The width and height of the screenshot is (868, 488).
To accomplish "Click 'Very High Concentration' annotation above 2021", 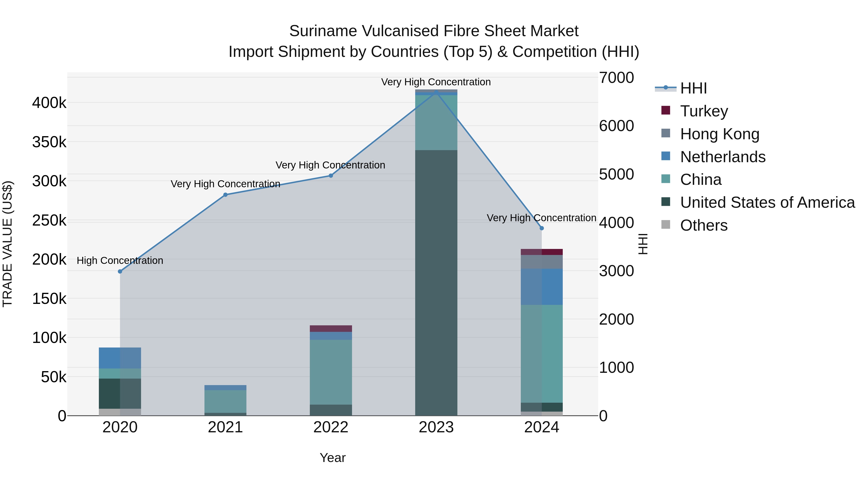I will [225, 184].
